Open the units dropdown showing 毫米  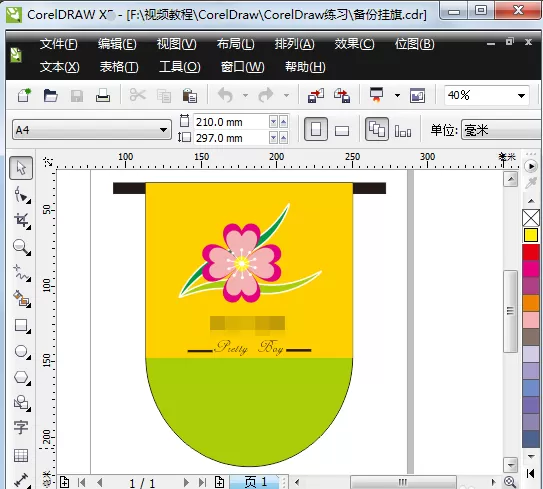[x=501, y=130]
